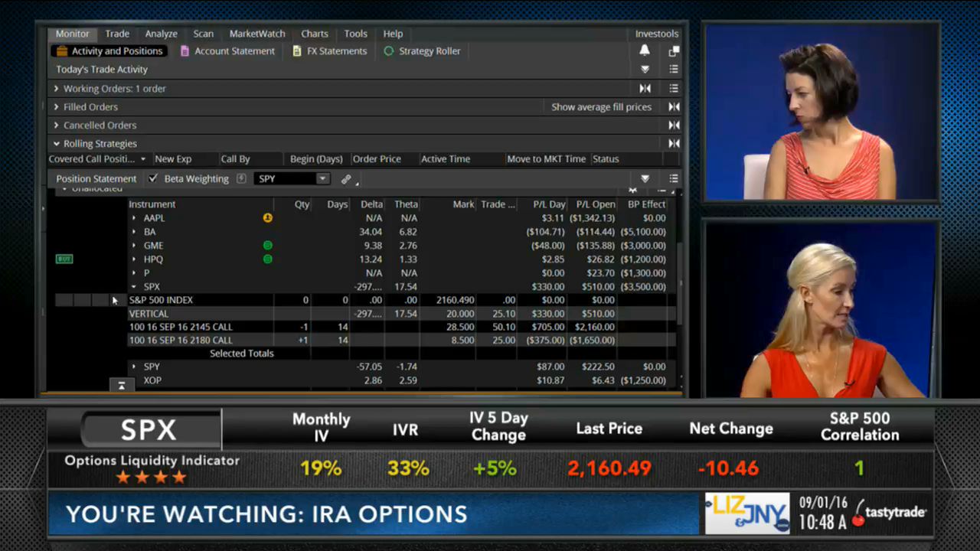Click the collapse-arrows icon on Working Orders row
Viewport: 980px width, 551px height.
(x=645, y=89)
